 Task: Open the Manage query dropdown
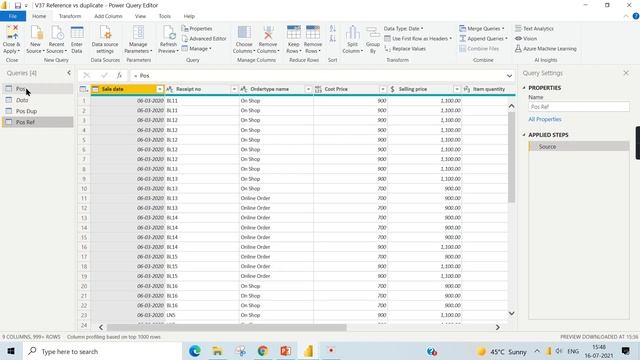[196, 49]
